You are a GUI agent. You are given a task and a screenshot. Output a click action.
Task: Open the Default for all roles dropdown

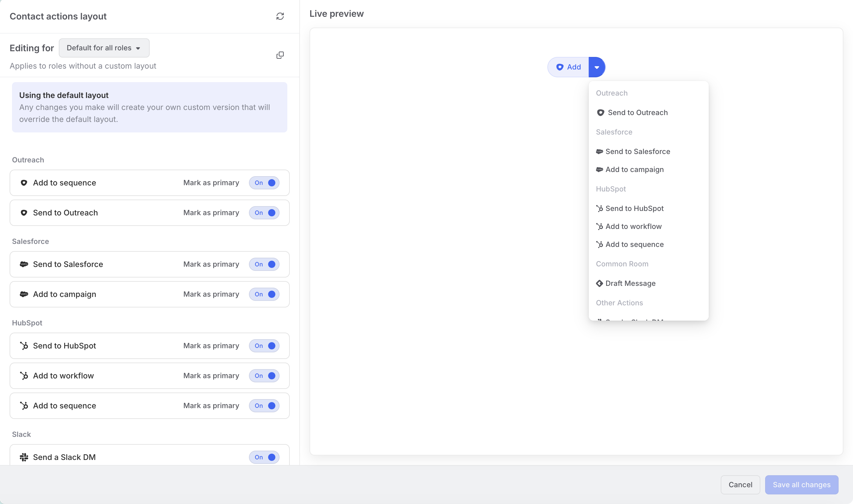point(104,48)
